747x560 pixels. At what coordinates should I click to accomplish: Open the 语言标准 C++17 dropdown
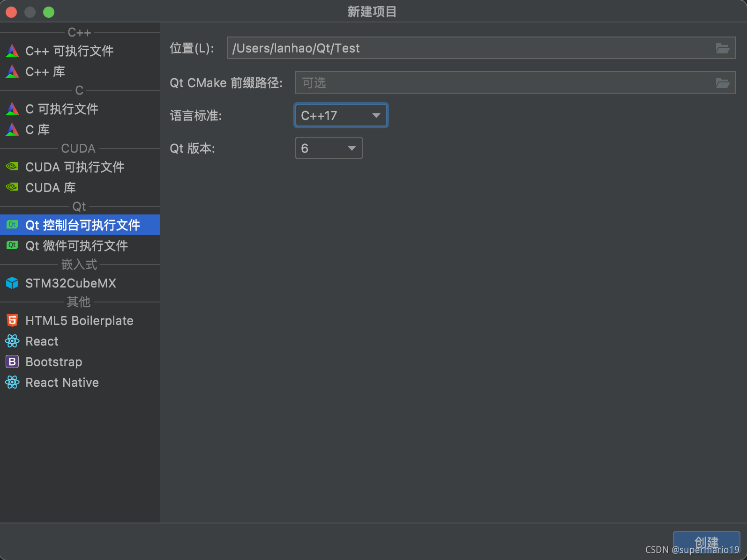341,115
